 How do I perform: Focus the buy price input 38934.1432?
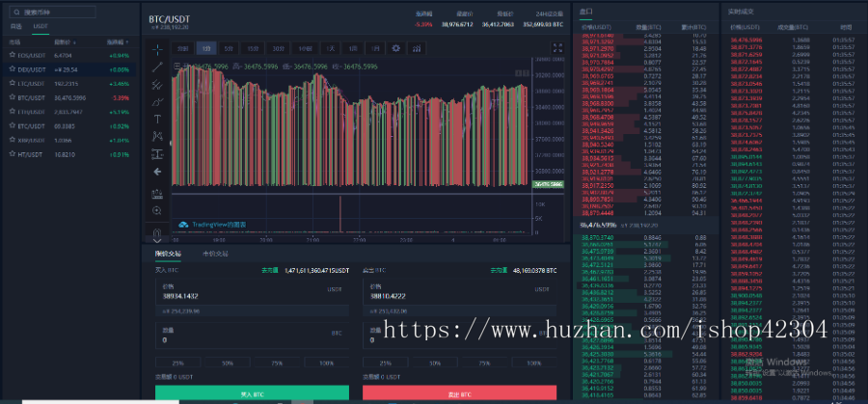pos(252,292)
